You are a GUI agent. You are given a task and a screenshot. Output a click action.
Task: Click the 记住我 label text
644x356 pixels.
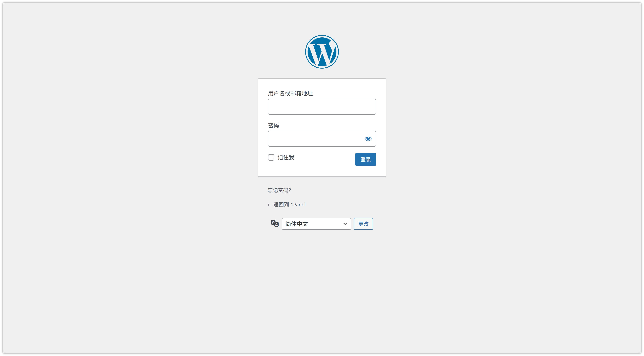coord(286,157)
